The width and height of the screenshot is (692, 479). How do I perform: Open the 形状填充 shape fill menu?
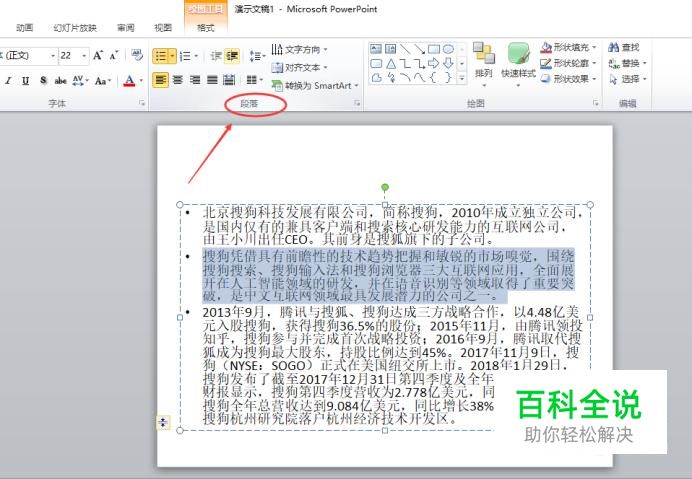(568, 47)
